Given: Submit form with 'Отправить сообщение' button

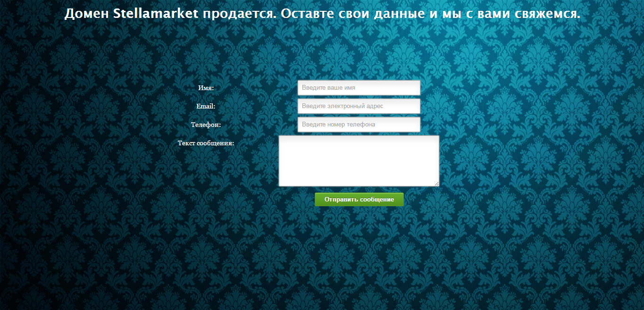Looking at the screenshot, I should coord(359,200).
